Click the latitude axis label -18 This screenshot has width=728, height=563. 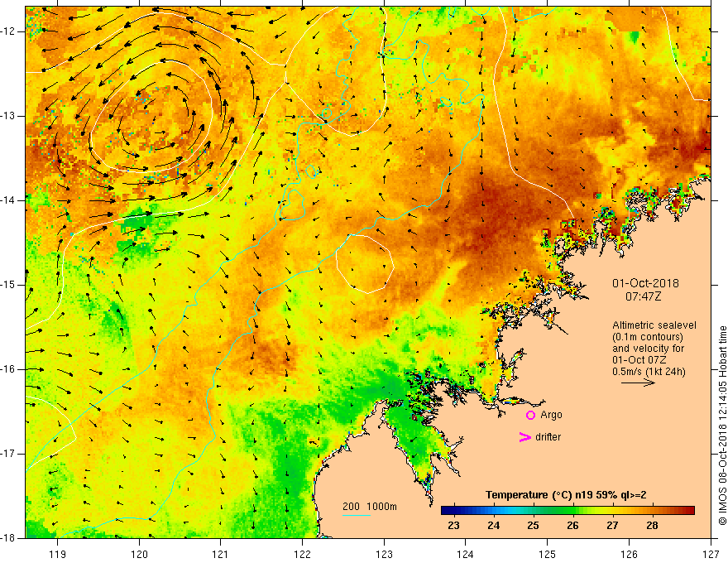point(8,538)
